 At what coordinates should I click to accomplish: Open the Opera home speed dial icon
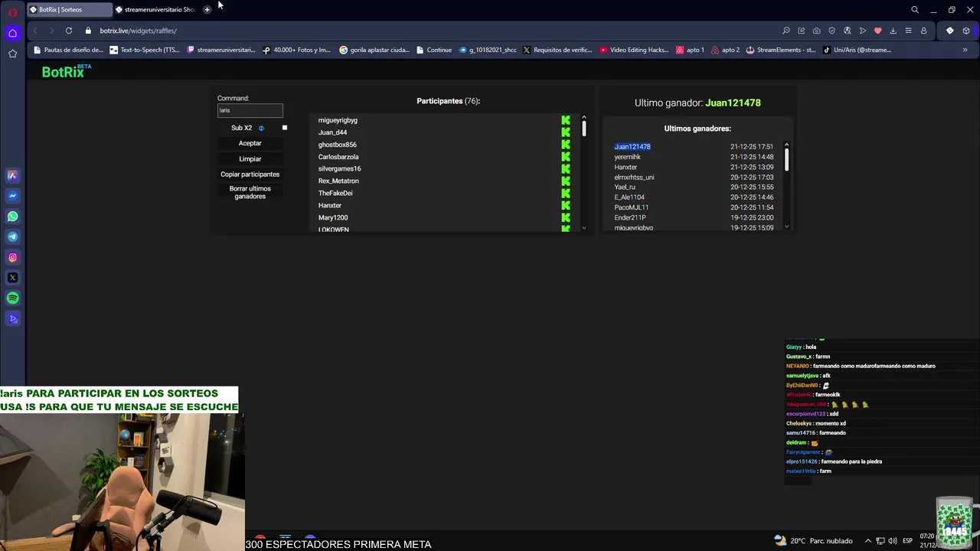[x=12, y=33]
